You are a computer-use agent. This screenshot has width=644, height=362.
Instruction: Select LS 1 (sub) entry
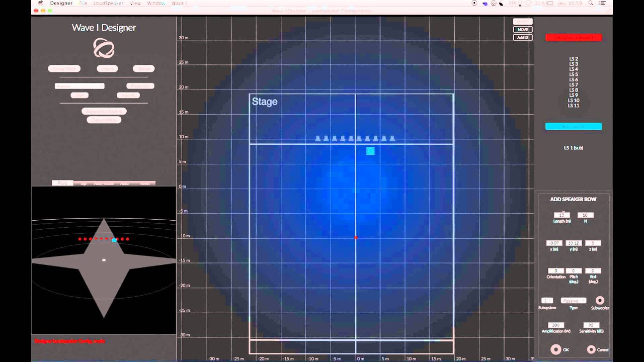coord(574,148)
